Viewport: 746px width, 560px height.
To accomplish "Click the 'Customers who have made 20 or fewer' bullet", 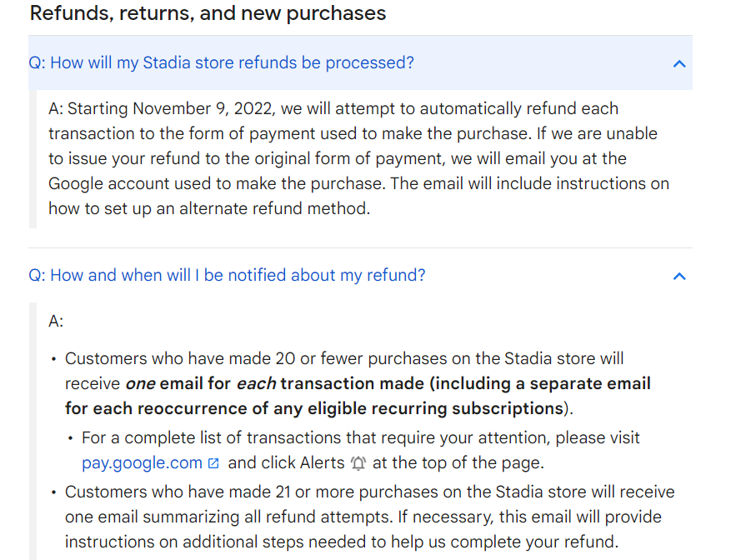I will [x=344, y=359].
